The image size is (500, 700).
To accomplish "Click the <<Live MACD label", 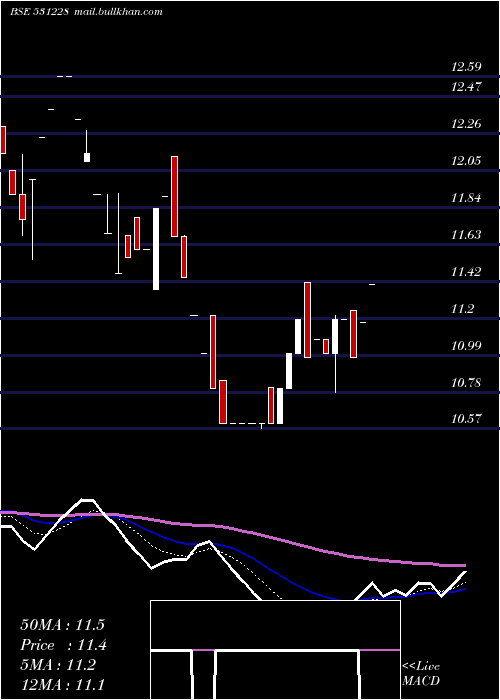I will click(x=421, y=674).
